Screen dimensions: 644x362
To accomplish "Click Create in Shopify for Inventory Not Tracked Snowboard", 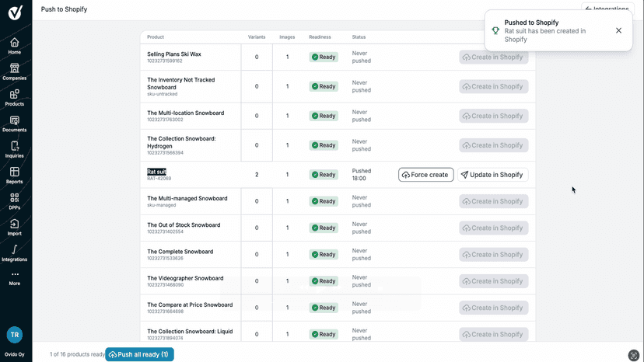I will coord(494,86).
